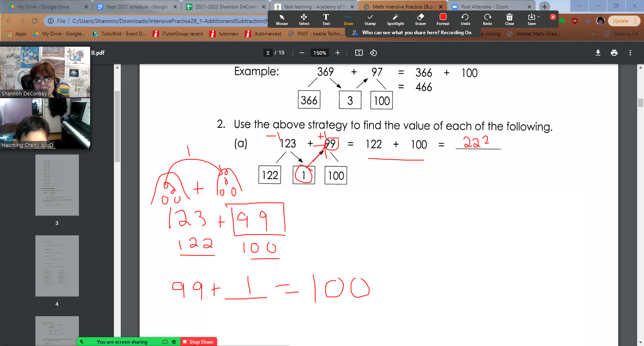The image size is (644, 346).
Task: Enable the Spotlight tool
Action: pos(395,19)
